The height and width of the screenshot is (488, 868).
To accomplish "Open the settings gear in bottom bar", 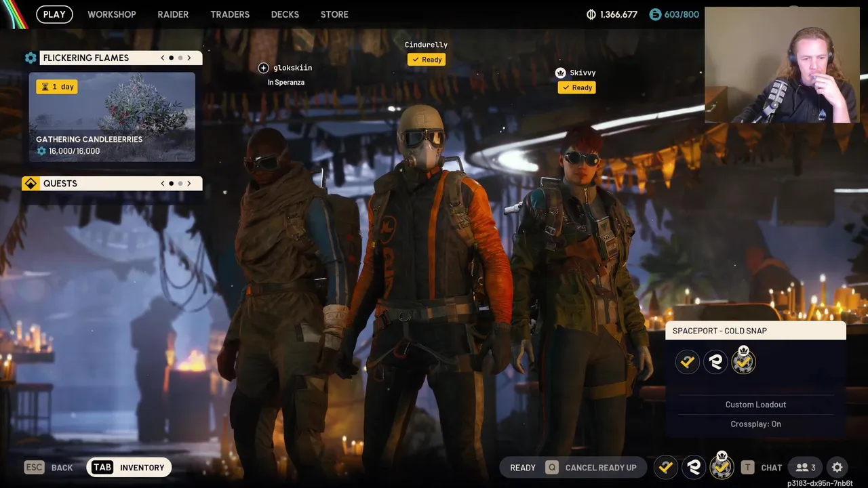I will pos(837,468).
